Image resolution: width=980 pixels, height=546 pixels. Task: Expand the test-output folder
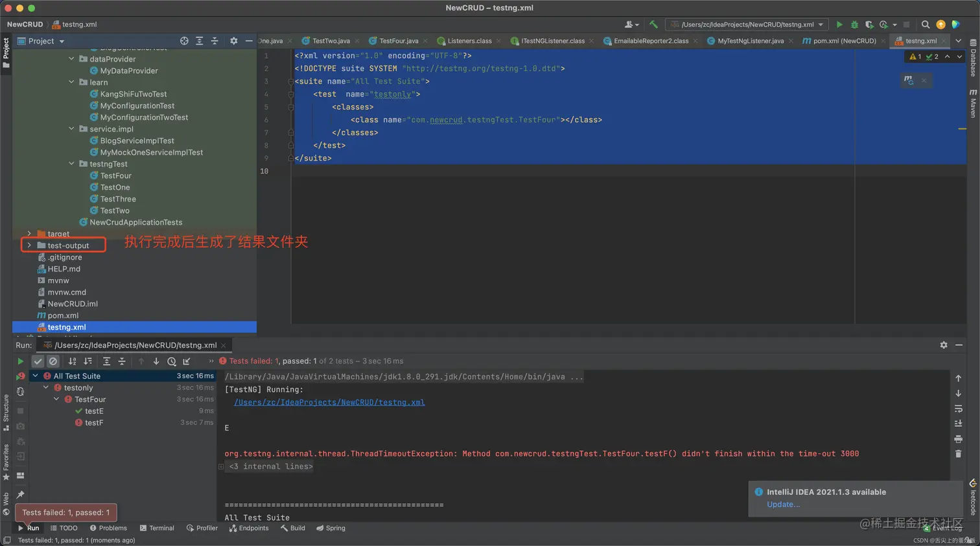tap(29, 245)
